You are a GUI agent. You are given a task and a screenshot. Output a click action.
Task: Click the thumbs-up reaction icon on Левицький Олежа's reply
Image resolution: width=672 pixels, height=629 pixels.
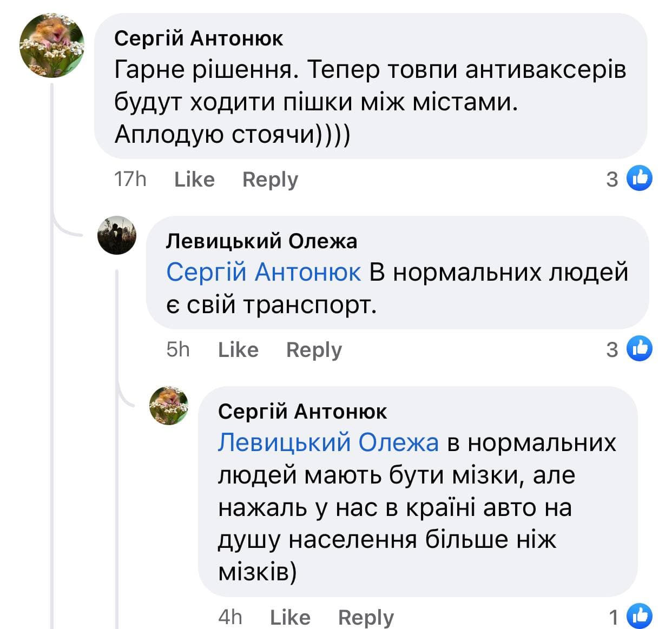click(640, 349)
